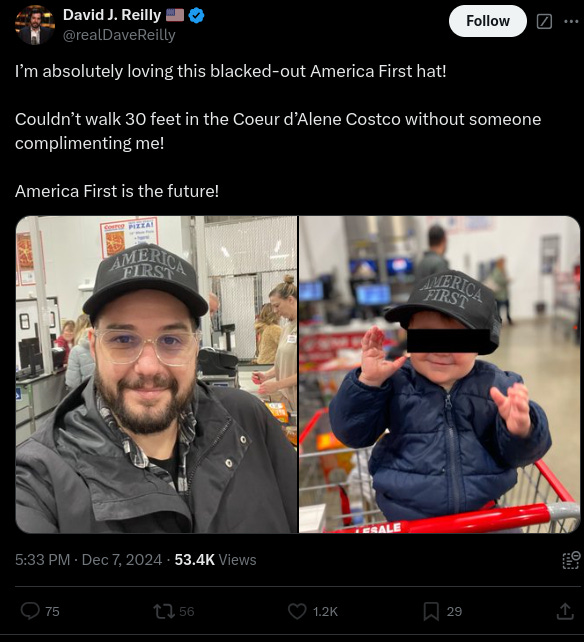Click the Follow button
Image resolution: width=584 pixels, height=642 pixels.
(x=487, y=21)
